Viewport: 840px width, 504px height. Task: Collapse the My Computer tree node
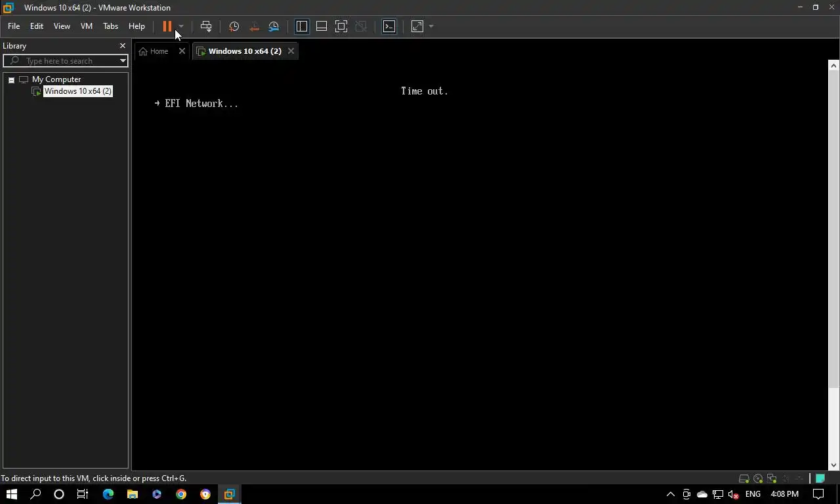coord(11,79)
